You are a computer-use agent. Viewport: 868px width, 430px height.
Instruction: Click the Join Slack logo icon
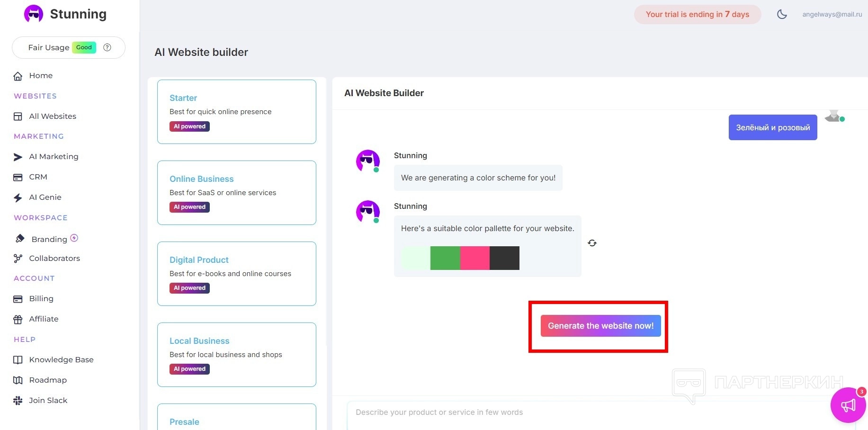point(18,401)
